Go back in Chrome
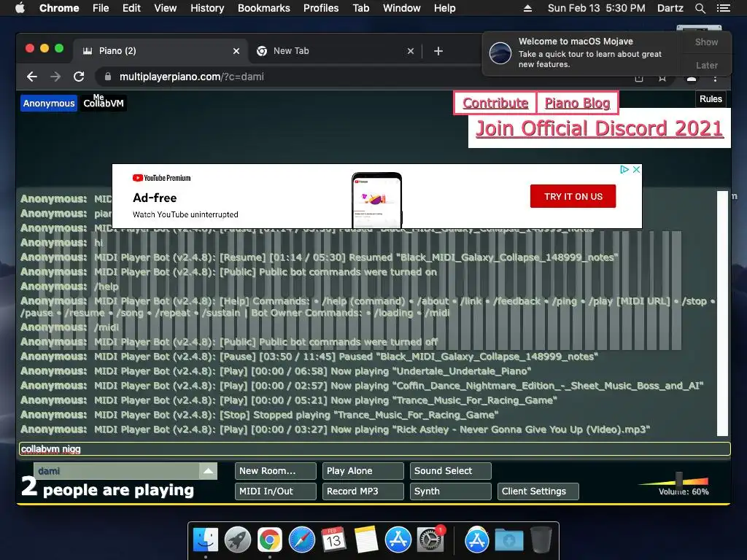Screen dimensions: 747x560 32,77
